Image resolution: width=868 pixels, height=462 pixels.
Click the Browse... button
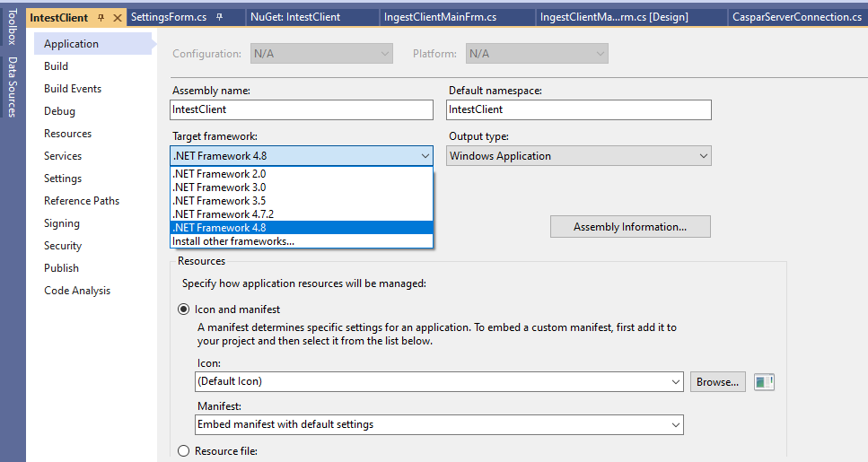click(717, 382)
